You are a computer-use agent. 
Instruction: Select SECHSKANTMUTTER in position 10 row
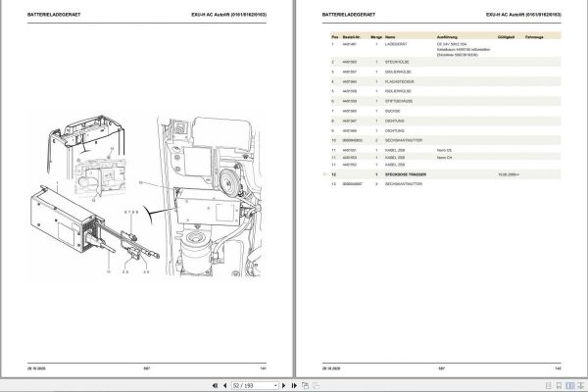[x=404, y=140]
